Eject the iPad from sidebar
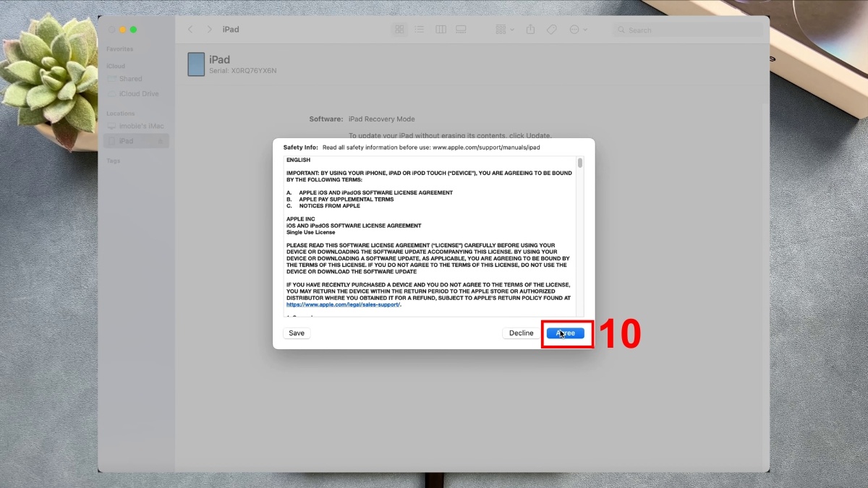 coord(161,142)
